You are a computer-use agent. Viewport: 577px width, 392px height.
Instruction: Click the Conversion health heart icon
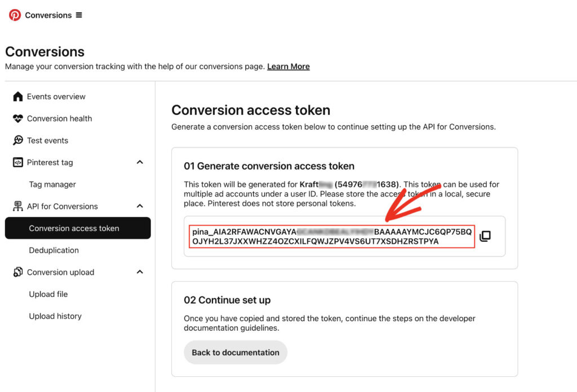pyautogui.click(x=17, y=118)
